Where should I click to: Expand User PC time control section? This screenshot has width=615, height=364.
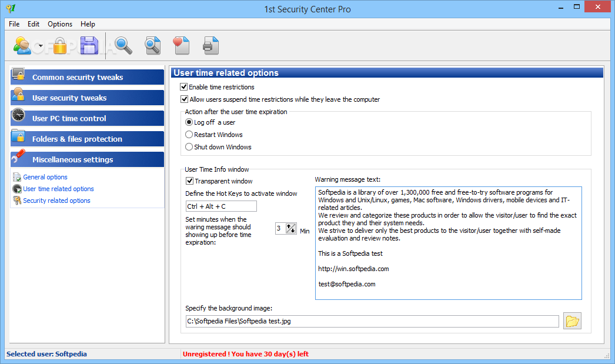(87, 118)
